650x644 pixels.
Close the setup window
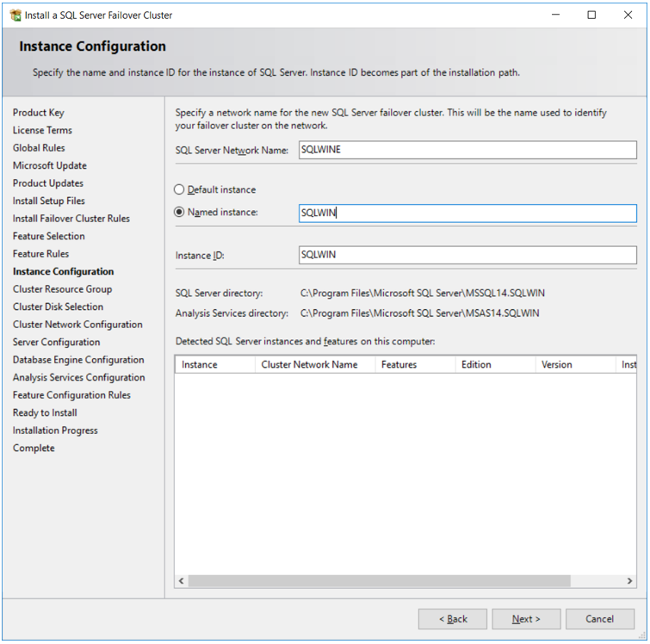628,15
